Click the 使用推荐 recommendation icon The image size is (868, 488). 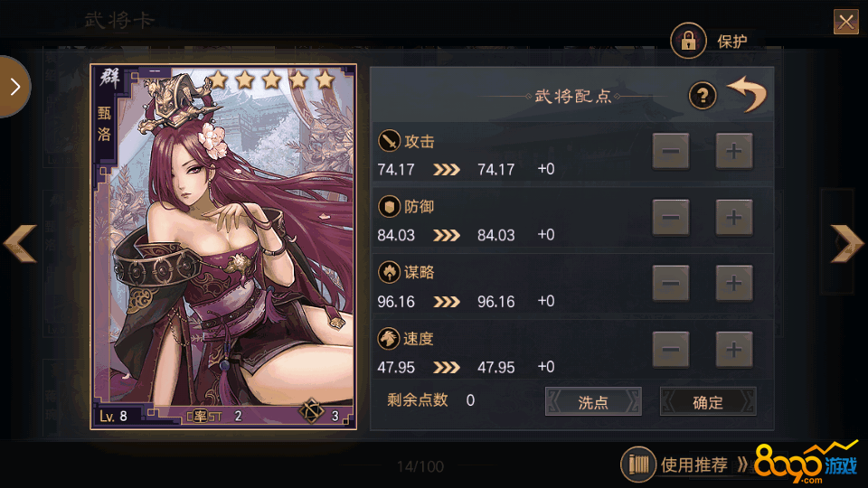coord(637,465)
